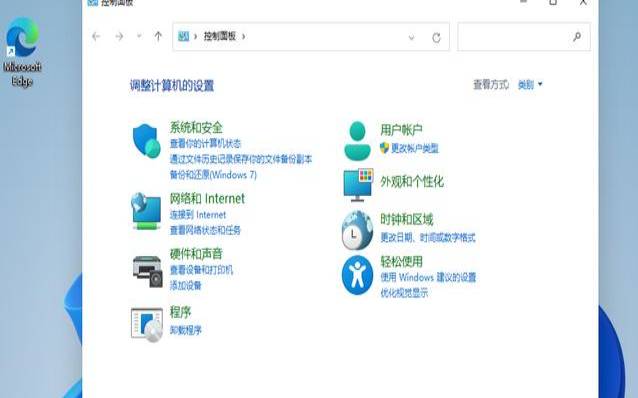Go forward with the right arrow
The width and height of the screenshot is (638, 398).
click(x=119, y=37)
